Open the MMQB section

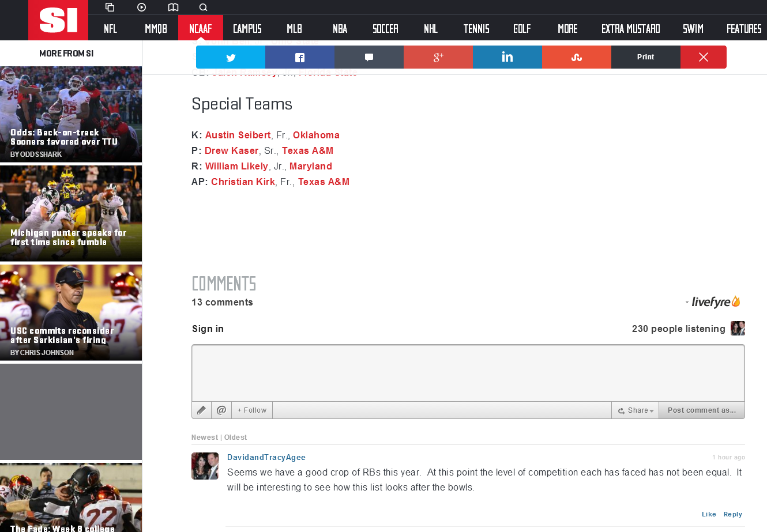(x=156, y=28)
